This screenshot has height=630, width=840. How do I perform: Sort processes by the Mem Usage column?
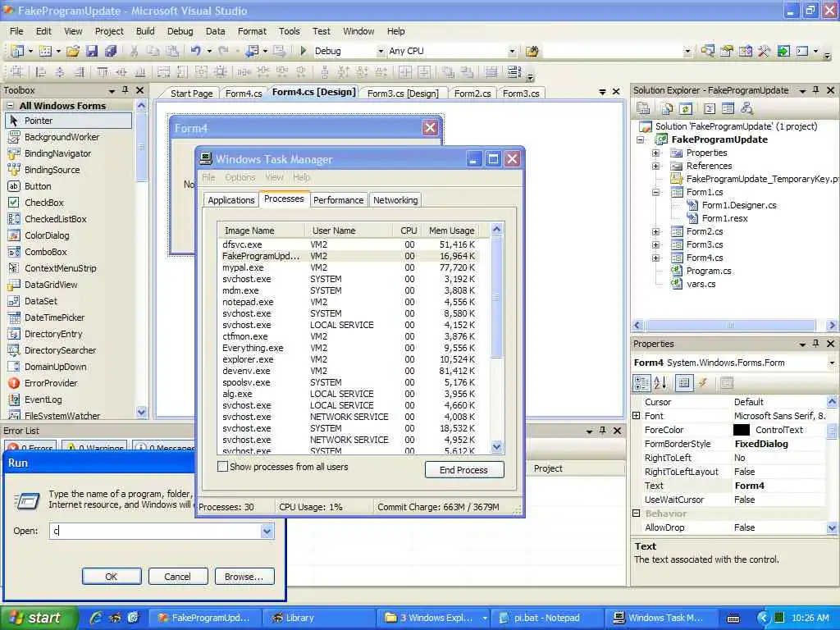(451, 231)
